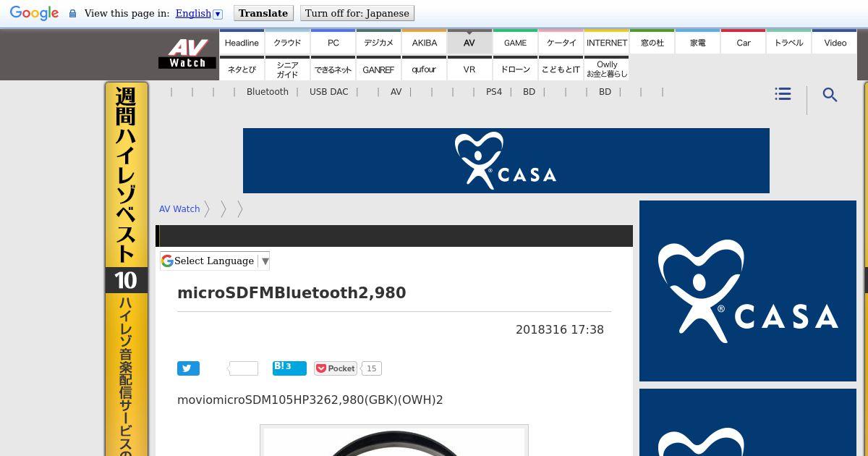Click the second CASA sidebar ad below

click(x=748, y=423)
